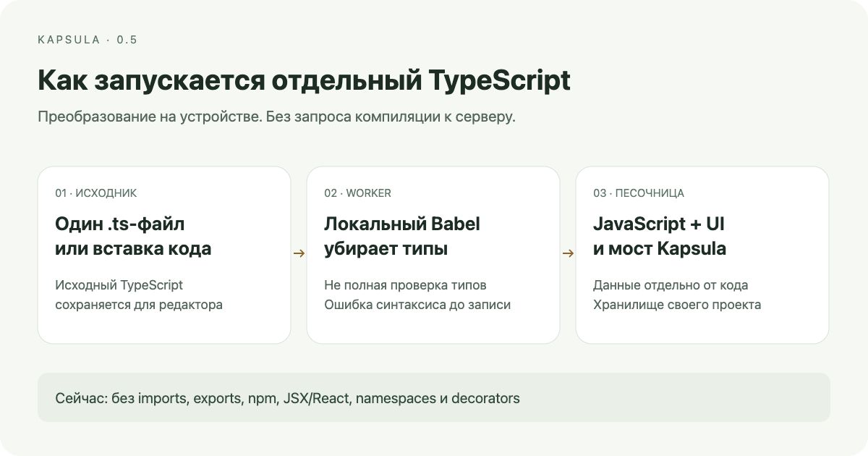Click the line 'Хранилище своего проекта'
The image size is (868, 456).
point(677,305)
